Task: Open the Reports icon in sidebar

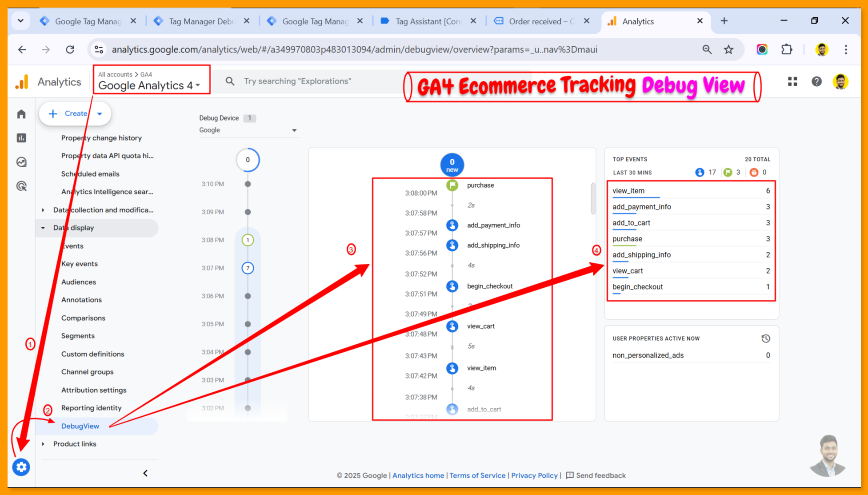Action: click(x=21, y=138)
